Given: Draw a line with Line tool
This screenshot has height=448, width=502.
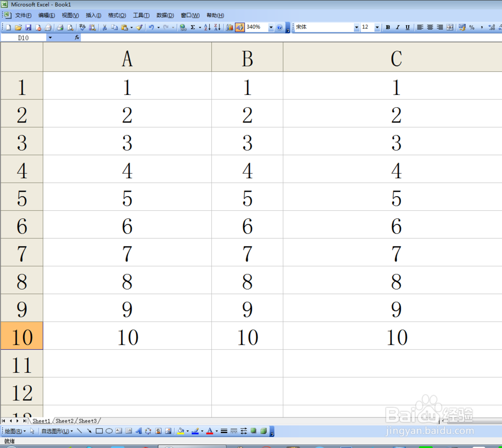Looking at the screenshot, I should (79, 431).
